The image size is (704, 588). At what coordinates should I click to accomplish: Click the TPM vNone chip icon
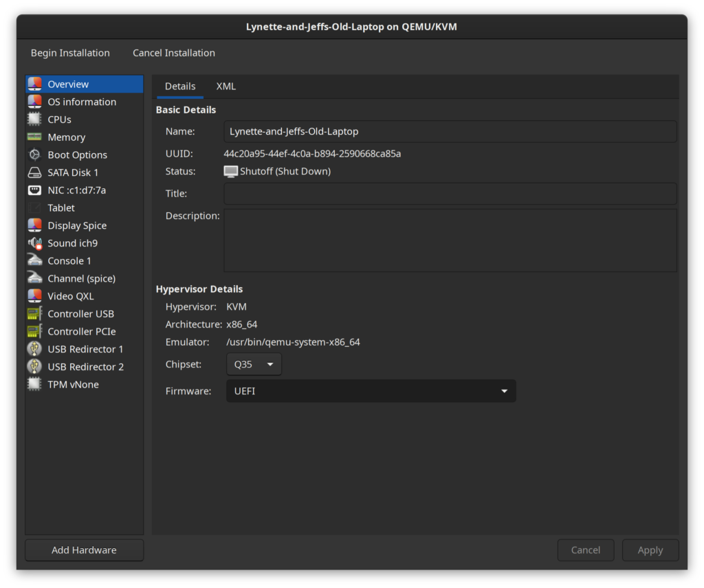[34, 385]
